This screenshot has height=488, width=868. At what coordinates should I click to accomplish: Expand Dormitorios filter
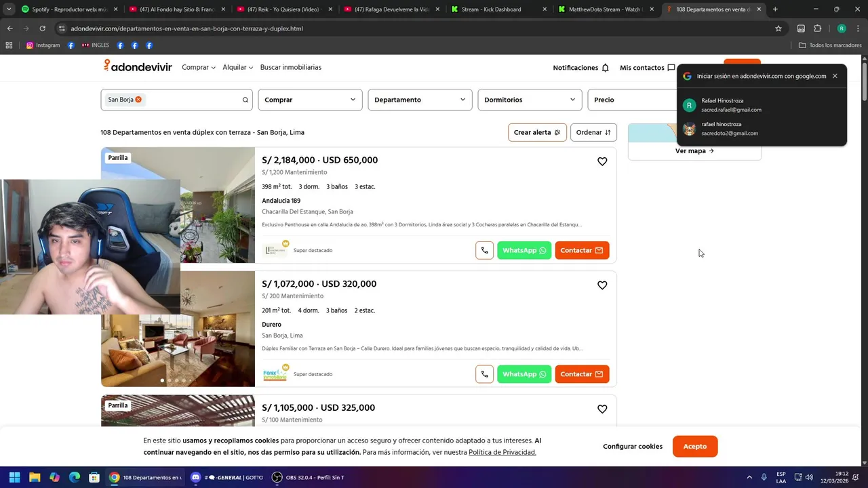click(530, 100)
